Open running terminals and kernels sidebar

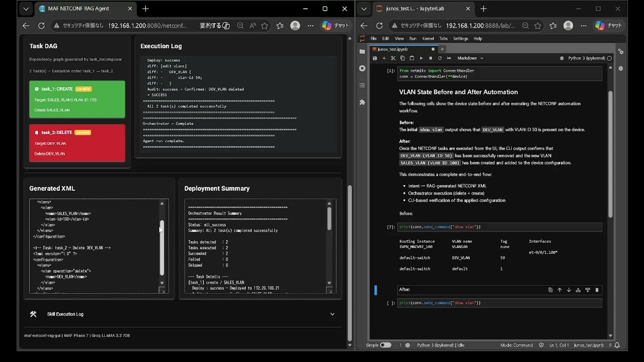362,68
